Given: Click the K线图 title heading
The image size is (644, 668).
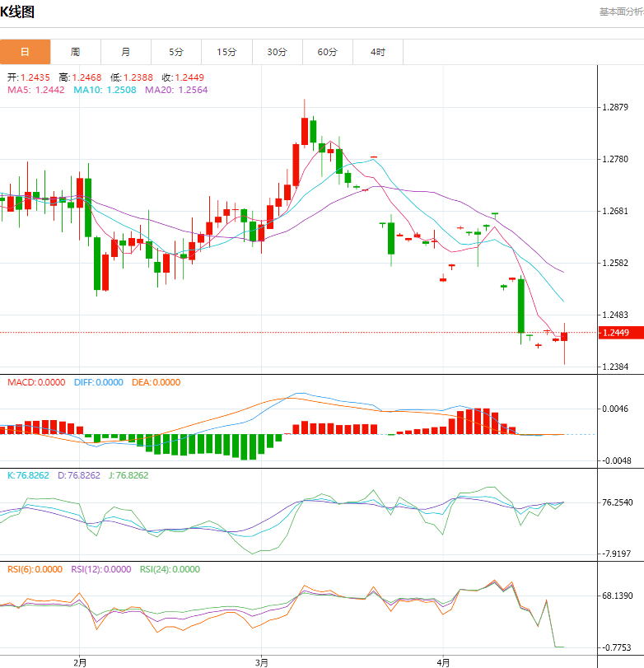Looking at the screenshot, I should click(x=18, y=12).
